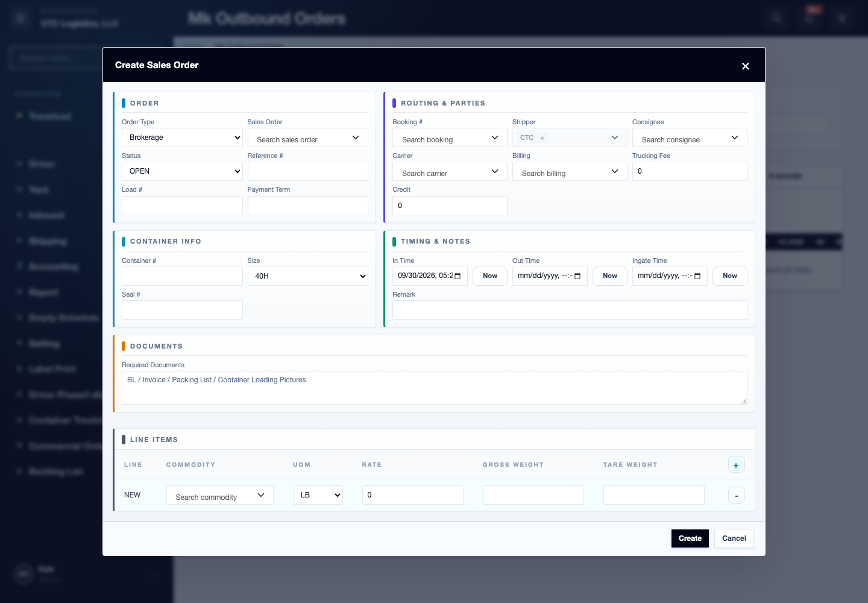
Task: Focus the Load # field
Action: click(x=182, y=206)
